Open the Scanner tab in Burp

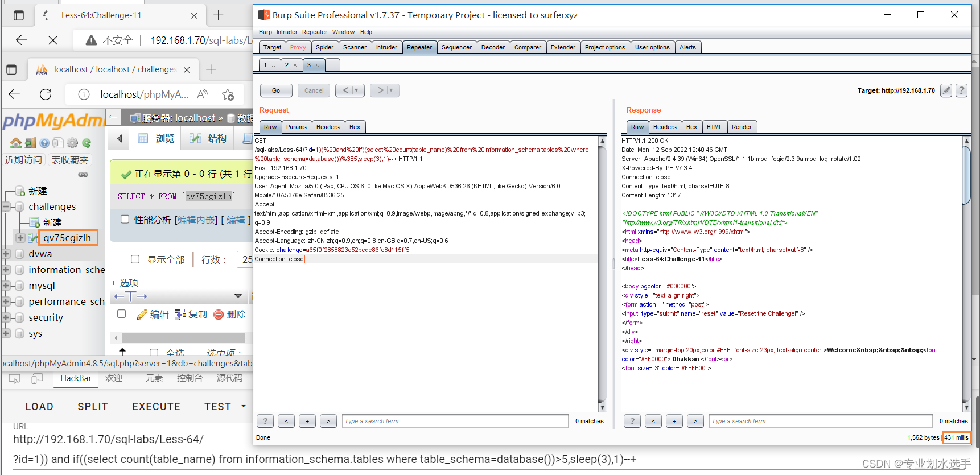[x=355, y=47]
